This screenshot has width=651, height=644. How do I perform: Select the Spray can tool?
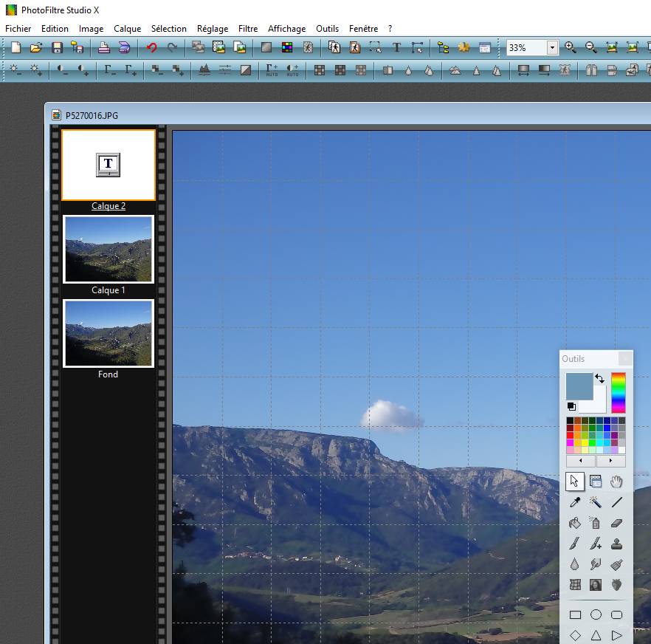596,523
